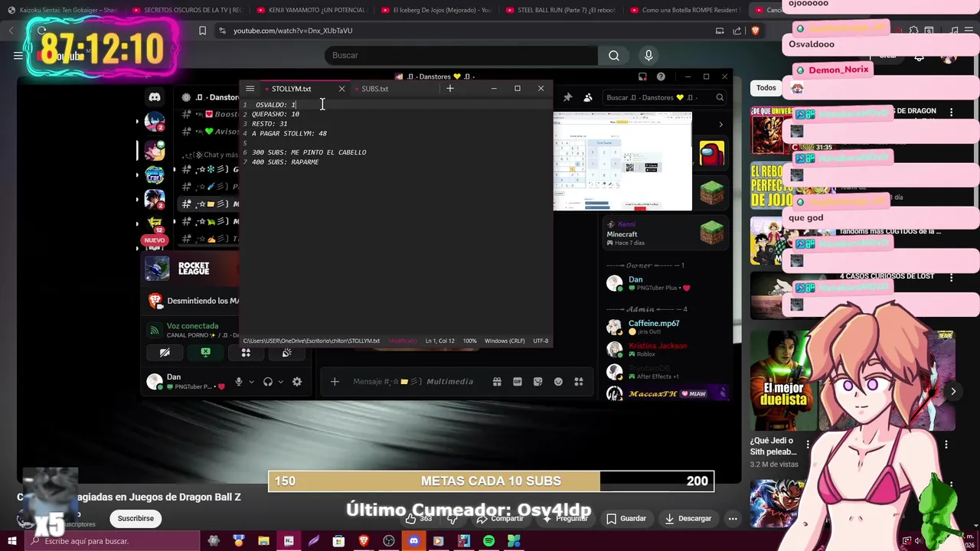Open Discord voice activities button
The height and width of the screenshot is (551, 980).
coord(246,353)
